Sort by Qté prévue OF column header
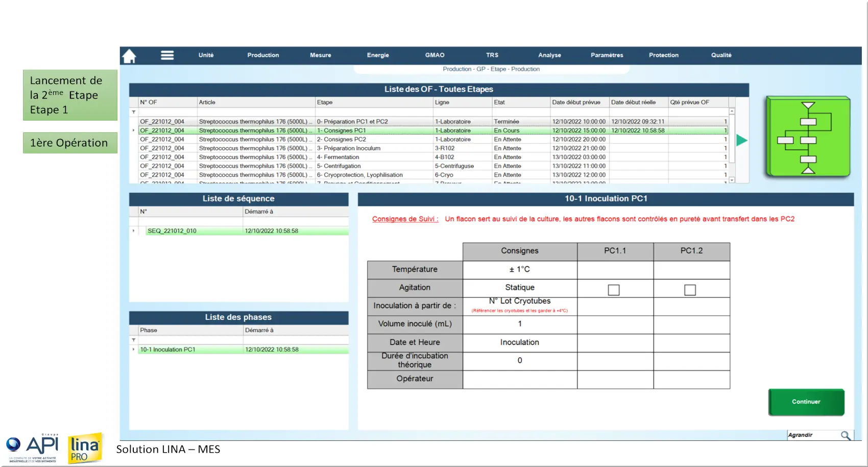Screen dimensions: 868x467 point(698,102)
